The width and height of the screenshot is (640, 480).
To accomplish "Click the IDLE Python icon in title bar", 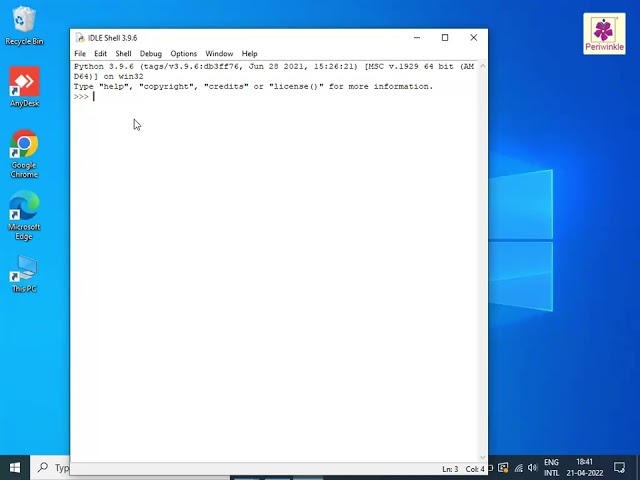I will pyautogui.click(x=80, y=38).
